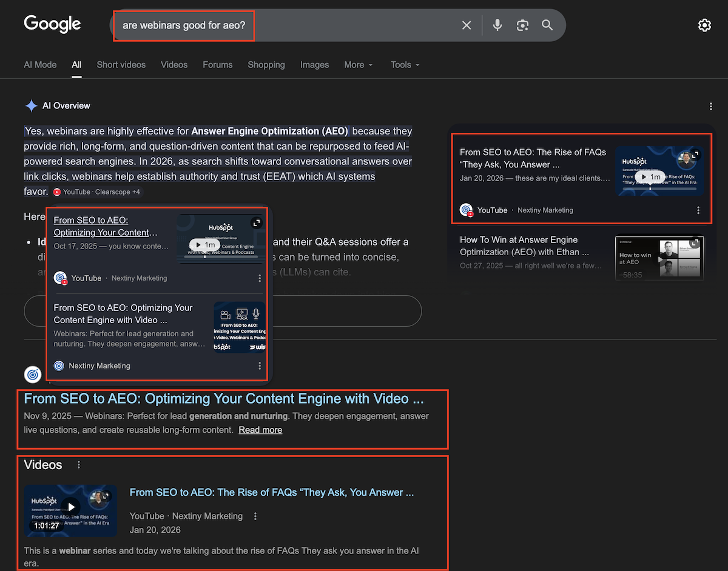Expand the More filters dropdown
The height and width of the screenshot is (571, 728).
359,65
